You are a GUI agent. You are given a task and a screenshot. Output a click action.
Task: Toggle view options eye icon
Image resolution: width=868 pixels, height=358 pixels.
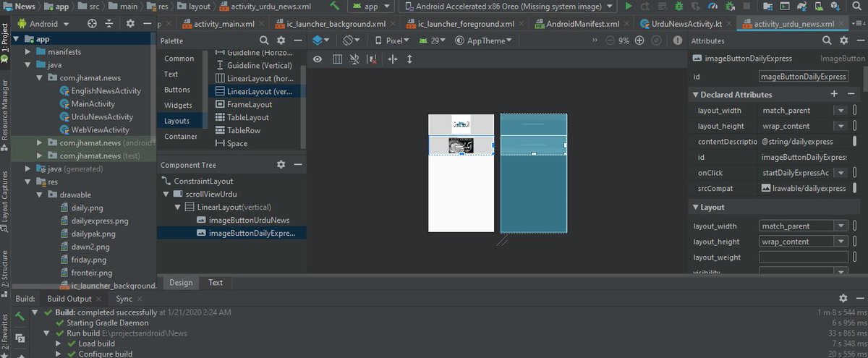[317, 59]
